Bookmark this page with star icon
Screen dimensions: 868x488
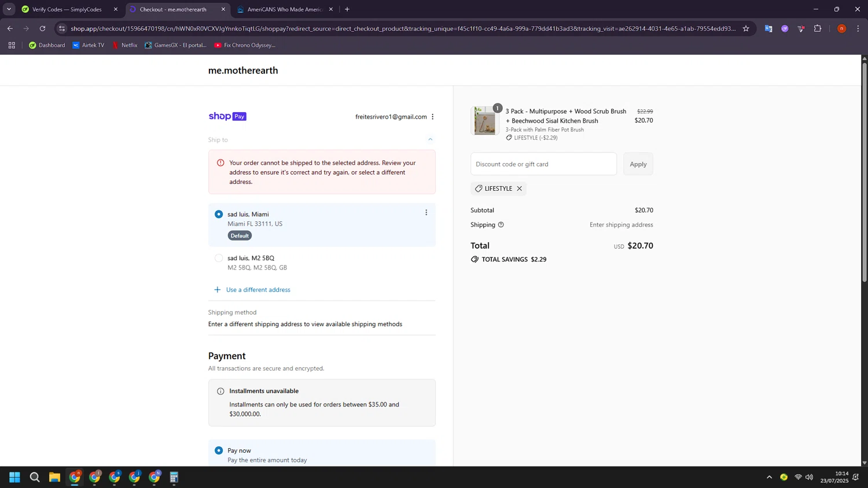tap(746, 28)
